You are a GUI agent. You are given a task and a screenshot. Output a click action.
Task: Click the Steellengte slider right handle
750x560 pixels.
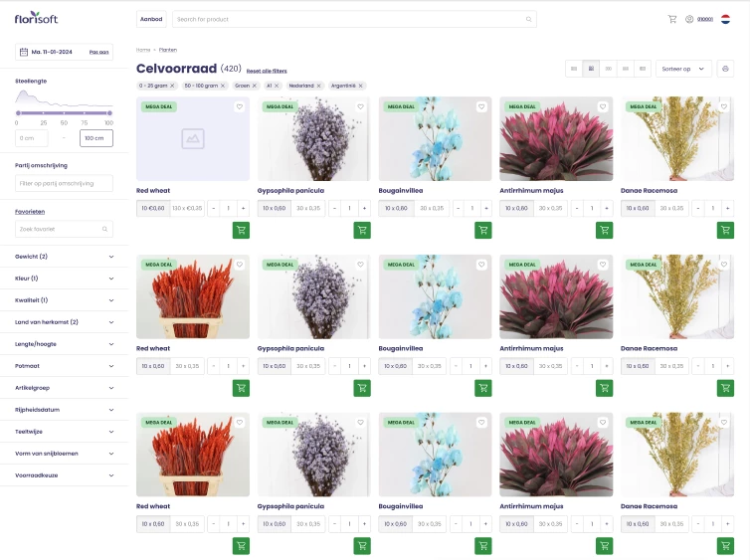pos(109,113)
